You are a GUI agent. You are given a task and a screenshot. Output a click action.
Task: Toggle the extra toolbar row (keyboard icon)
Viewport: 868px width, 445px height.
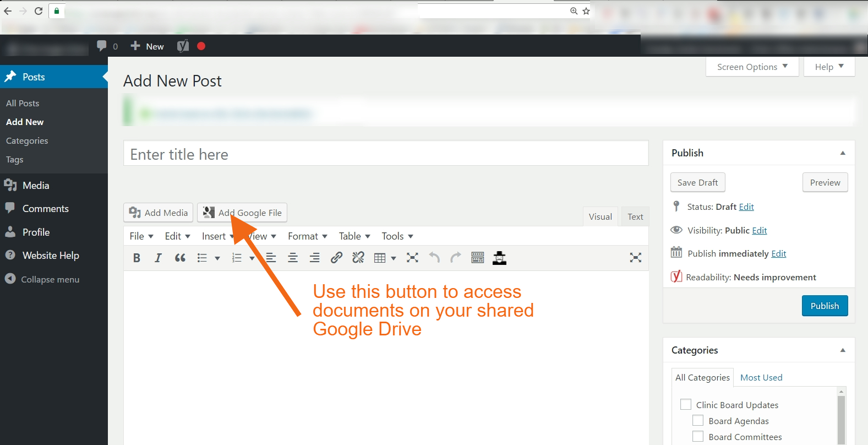pyautogui.click(x=478, y=258)
